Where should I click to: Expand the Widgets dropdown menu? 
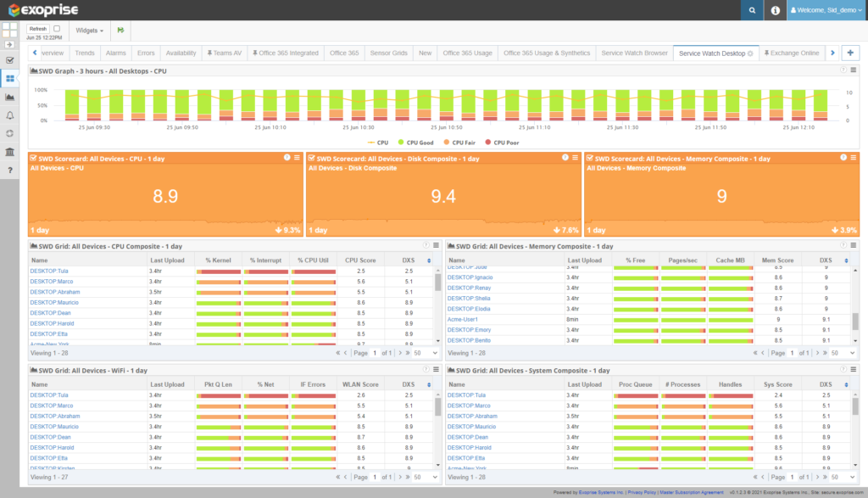pos(90,30)
